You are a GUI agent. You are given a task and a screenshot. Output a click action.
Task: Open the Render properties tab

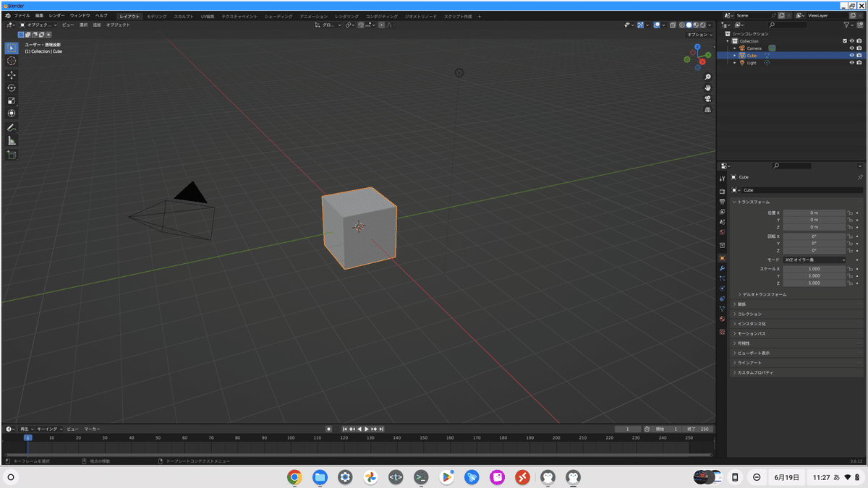tap(722, 191)
